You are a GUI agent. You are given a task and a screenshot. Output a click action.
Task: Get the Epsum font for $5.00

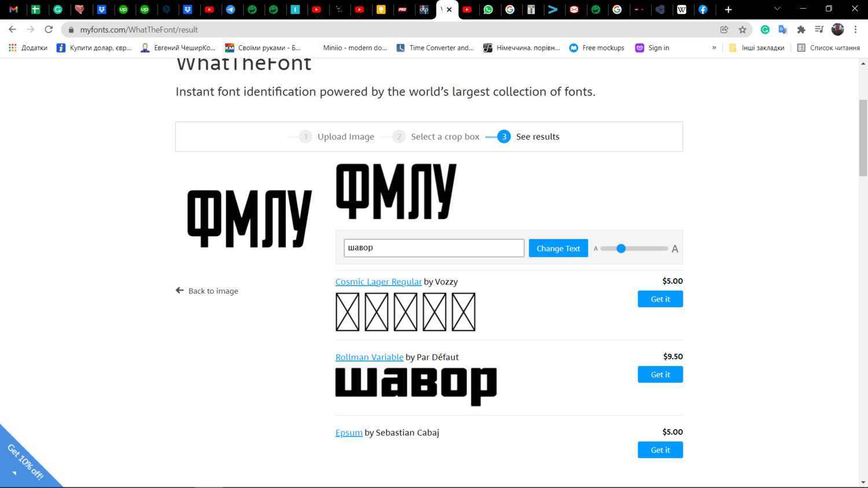[x=660, y=450]
